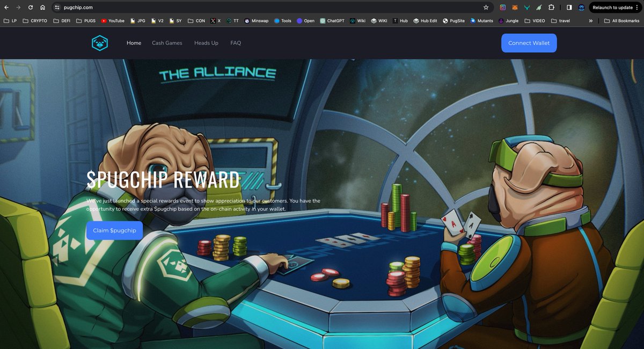Open the Jungle bookmark

[508, 21]
